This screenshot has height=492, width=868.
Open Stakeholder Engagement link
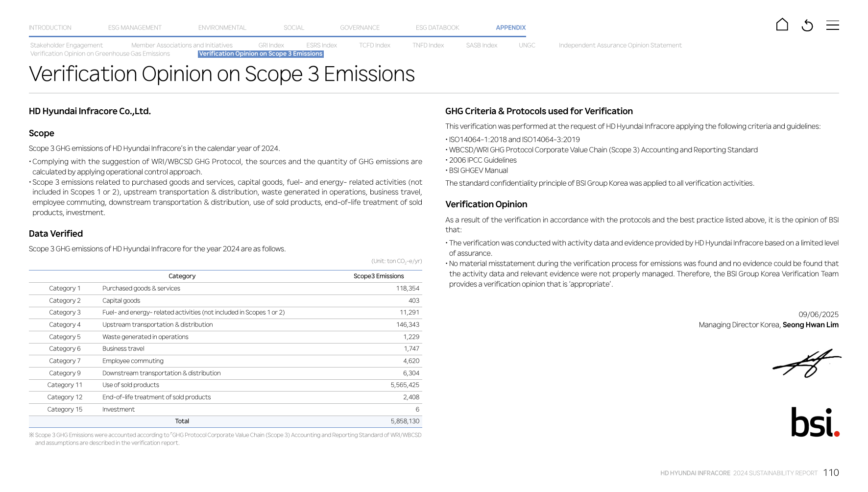[67, 45]
